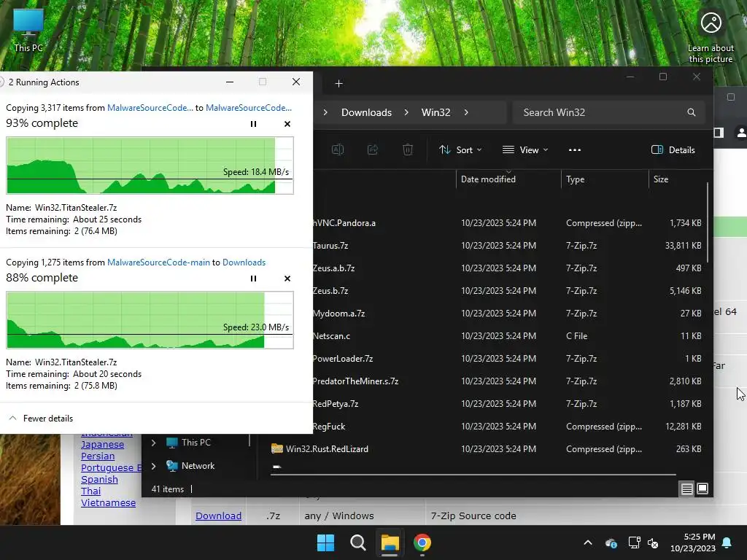Open the View dropdown
The image size is (747, 560).
(525, 150)
